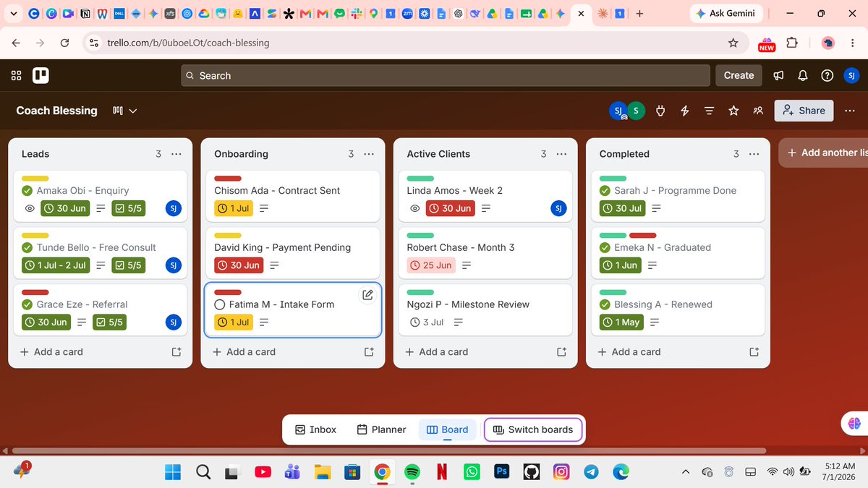Toggle Sarah J card completion circle
Viewport: 868px width, 488px height.
tap(605, 191)
